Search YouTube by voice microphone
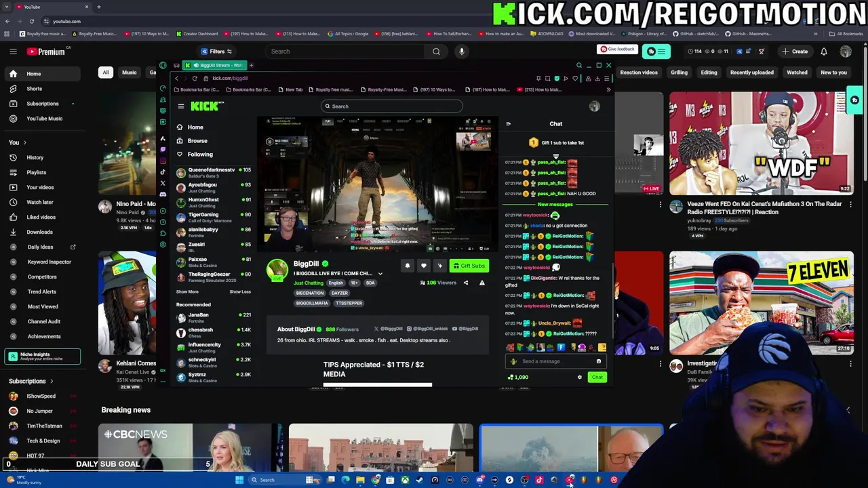The height and width of the screenshot is (488, 868). pyautogui.click(x=462, y=52)
